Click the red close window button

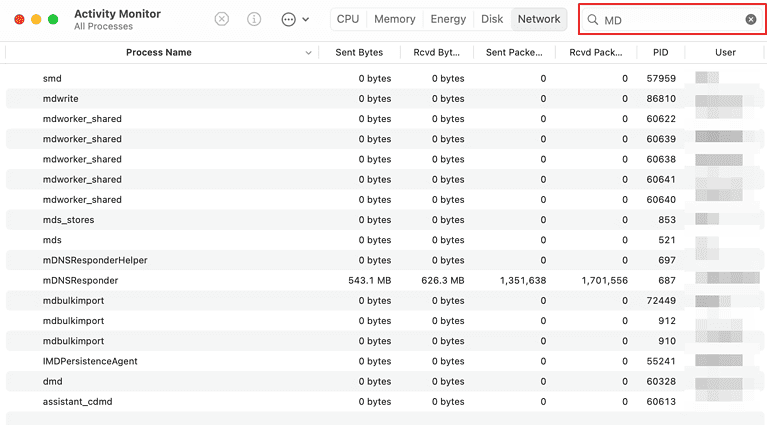[x=20, y=19]
